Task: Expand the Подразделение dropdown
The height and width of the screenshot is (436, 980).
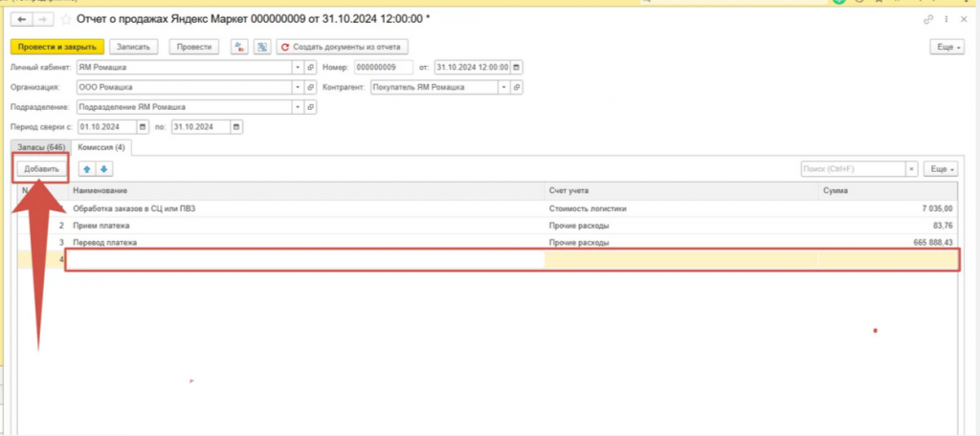Action: pos(298,107)
